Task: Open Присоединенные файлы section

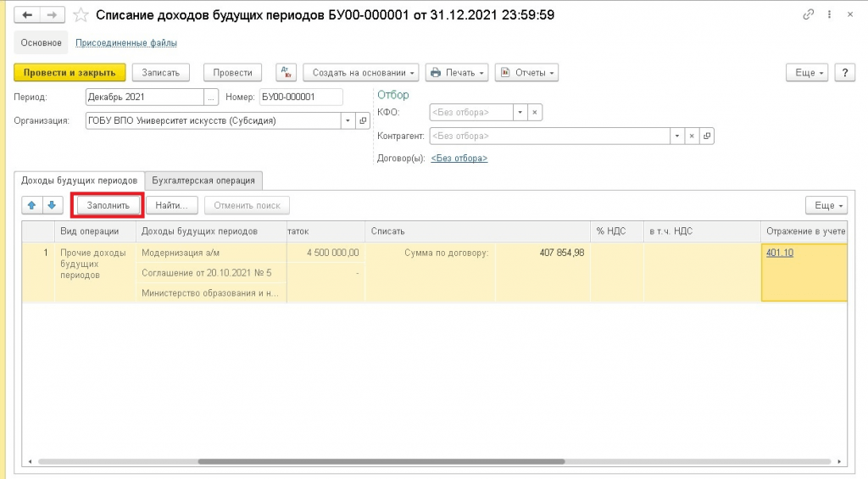Action: click(125, 43)
